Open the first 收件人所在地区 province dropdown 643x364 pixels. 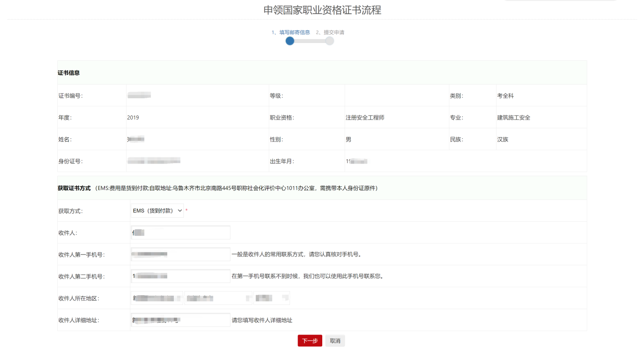[157, 298]
